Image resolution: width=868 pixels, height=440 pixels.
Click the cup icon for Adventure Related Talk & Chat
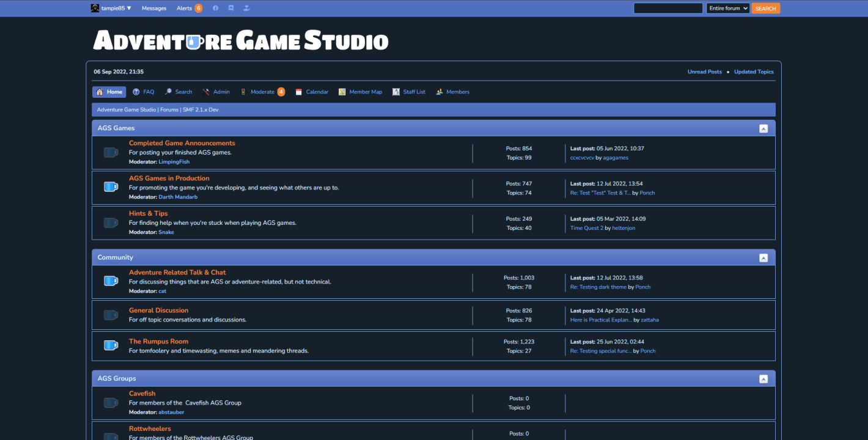tap(111, 281)
